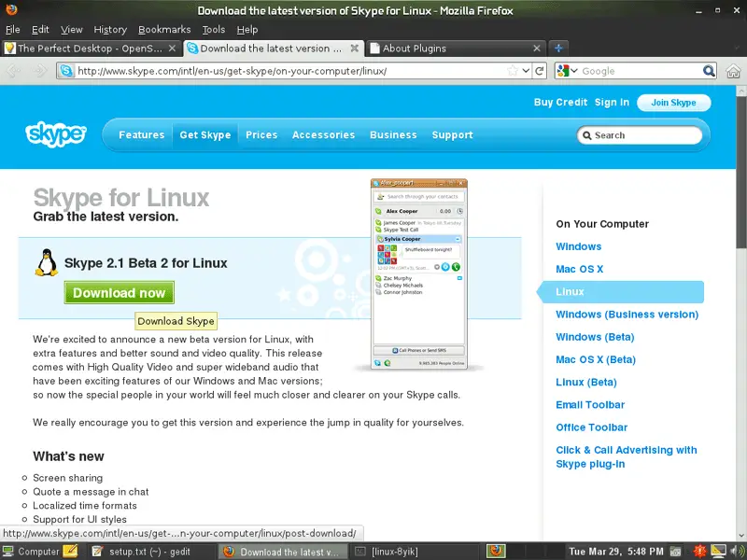Viewport: 747px width, 560px height.
Task: Switch to the setup.txt gedit taskbar window
Action: coord(149,552)
